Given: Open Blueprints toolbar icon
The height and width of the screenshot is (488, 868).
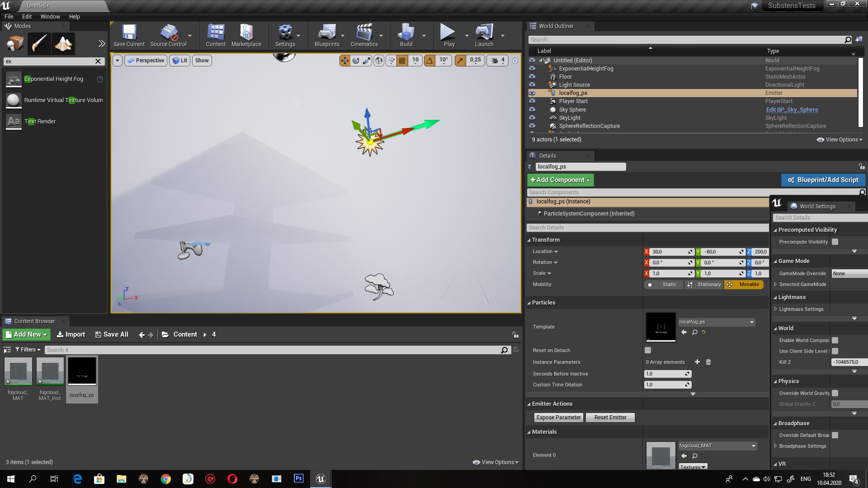Looking at the screenshot, I should 327,35.
